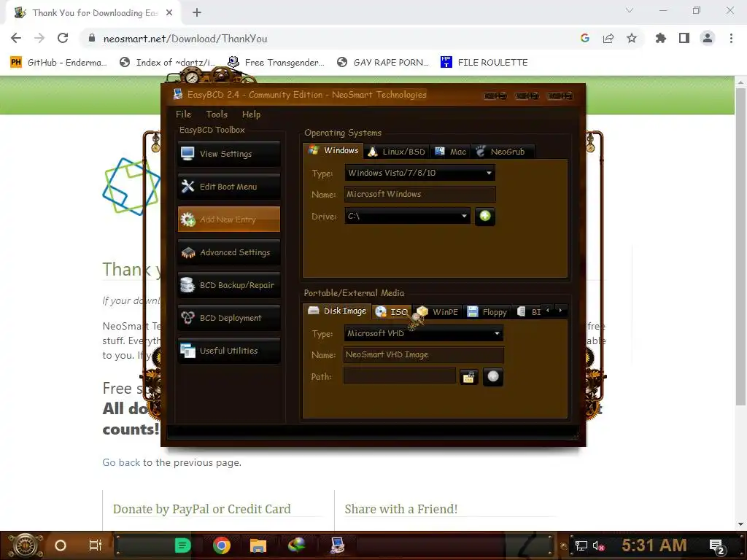This screenshot has height=560, width=747.
Task: Click the browse folder icon beside Path
Action: point(469,377)
